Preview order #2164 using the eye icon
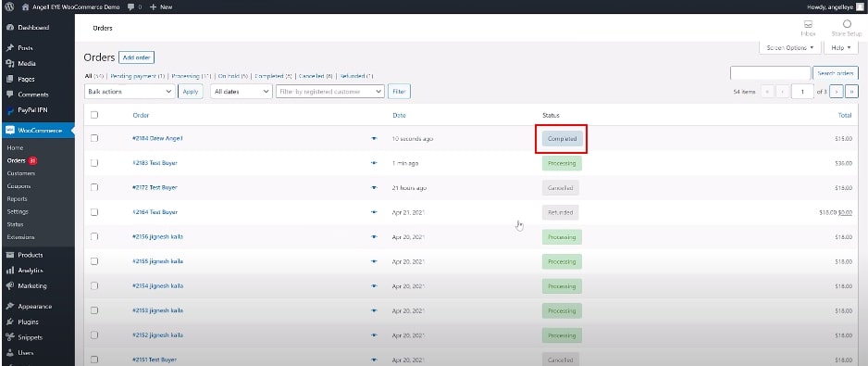 tap(374, 212)
